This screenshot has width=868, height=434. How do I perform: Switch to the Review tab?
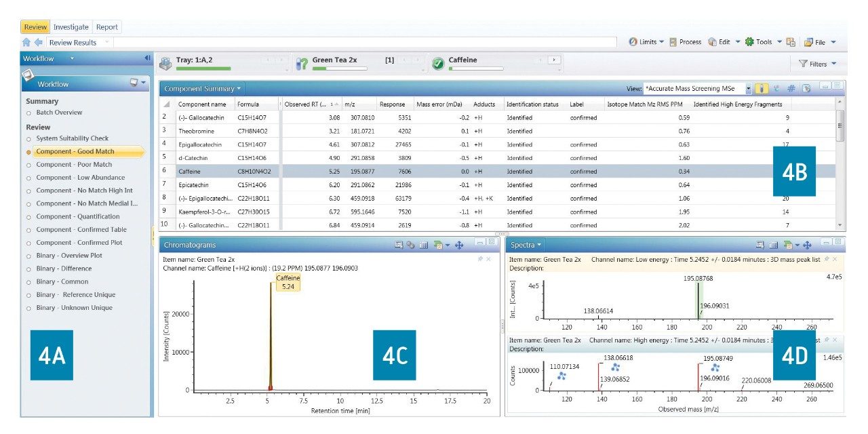(35, 27)
